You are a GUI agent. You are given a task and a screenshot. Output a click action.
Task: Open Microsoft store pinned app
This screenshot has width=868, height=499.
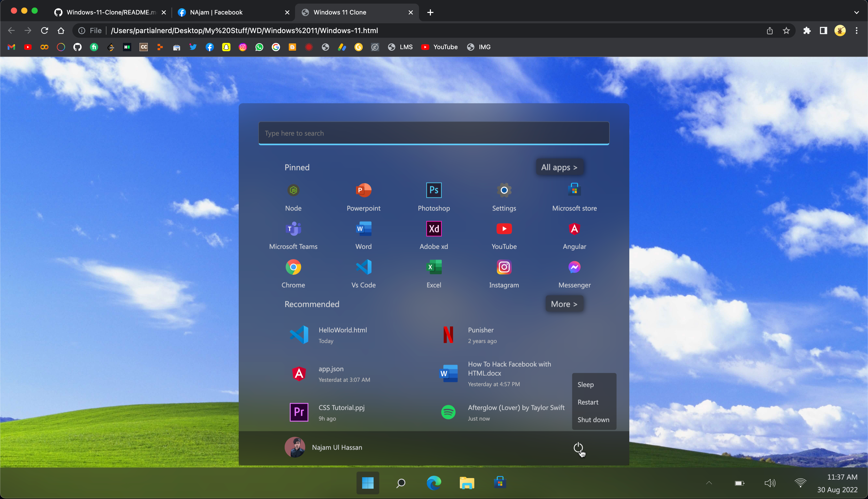(x=574, y=197)
